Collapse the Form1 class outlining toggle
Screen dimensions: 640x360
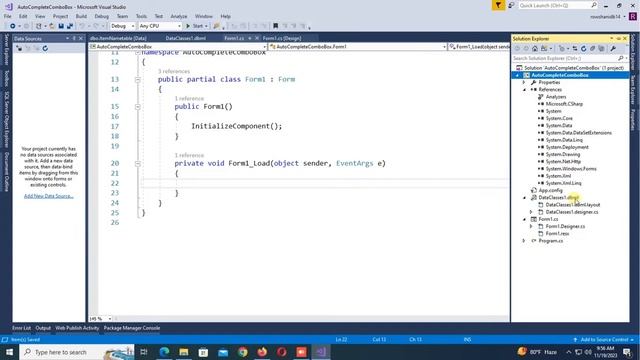[x=138, y=80]
